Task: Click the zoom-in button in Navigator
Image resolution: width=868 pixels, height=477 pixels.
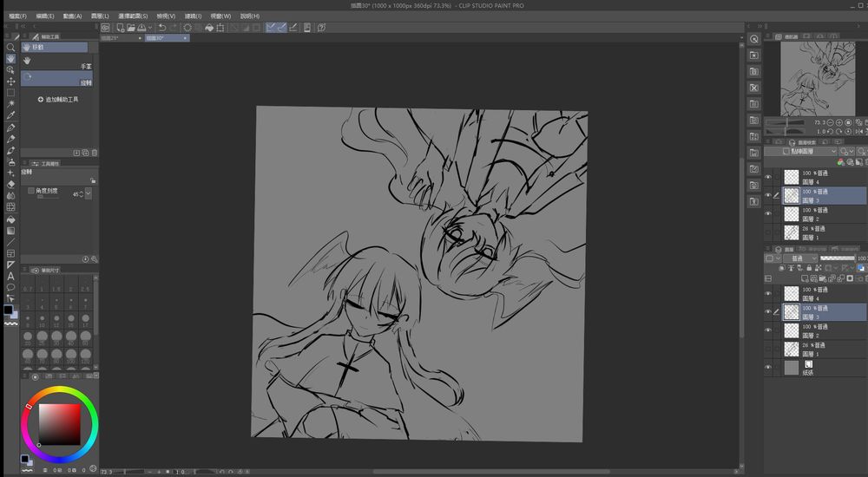Action: [839, 122]
